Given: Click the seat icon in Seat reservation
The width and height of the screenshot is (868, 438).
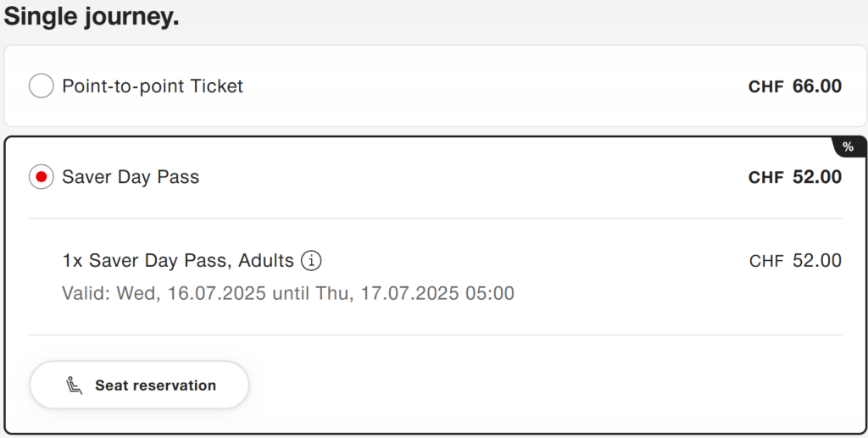Looking at the screenshot, I should [x=75, y=385].
